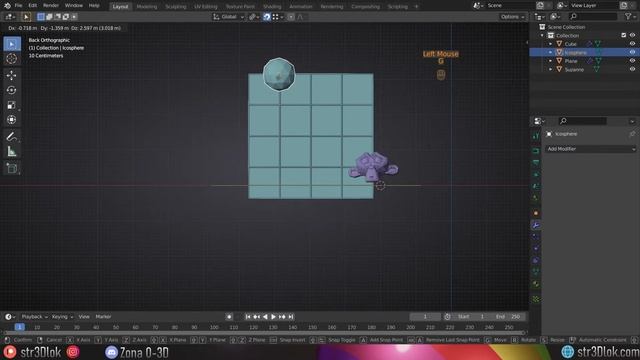Hide Plane with its eye icon
The width and height of the screenshot is (640, 360).
pos(632,61)
